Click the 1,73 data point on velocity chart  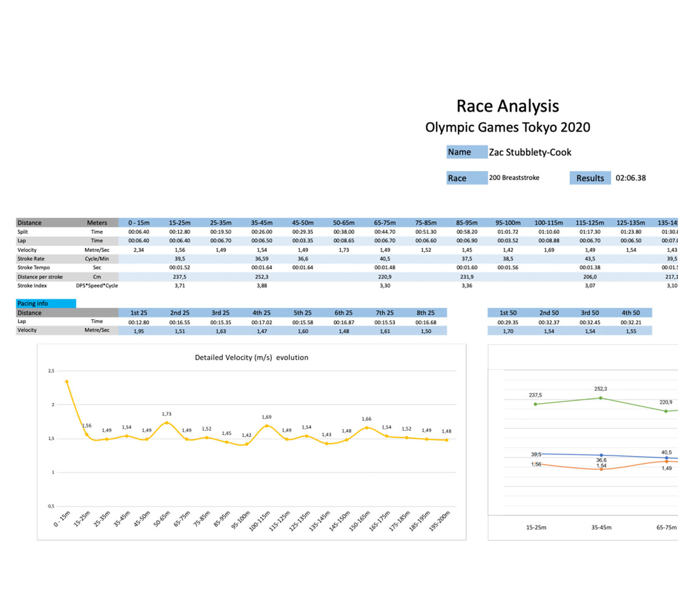(166, 422)
